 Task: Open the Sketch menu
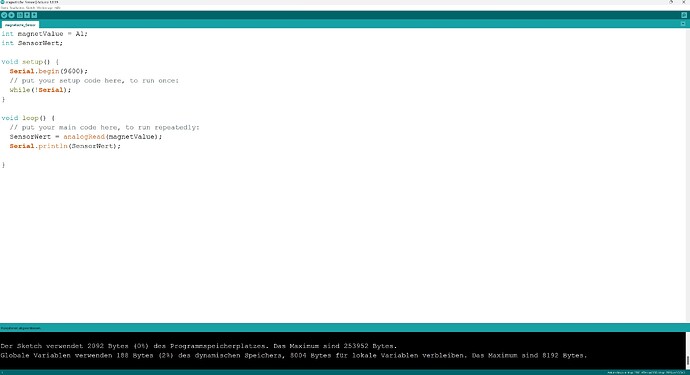[30, 8]
